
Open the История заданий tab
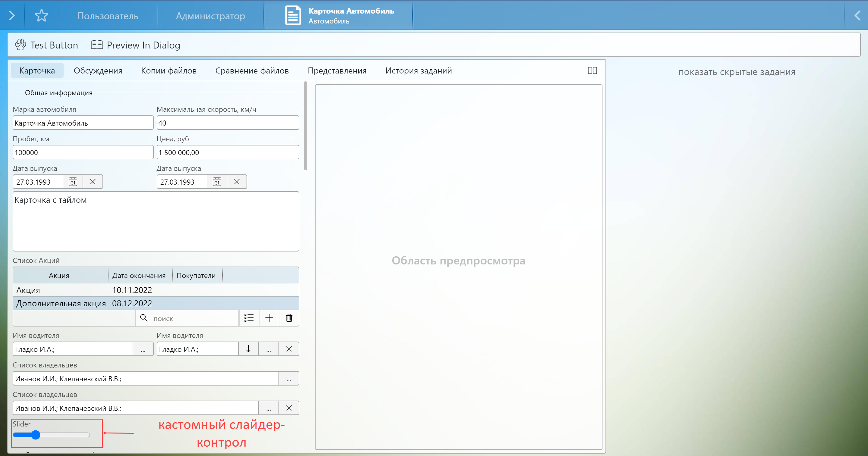click(x=418, y=71)
